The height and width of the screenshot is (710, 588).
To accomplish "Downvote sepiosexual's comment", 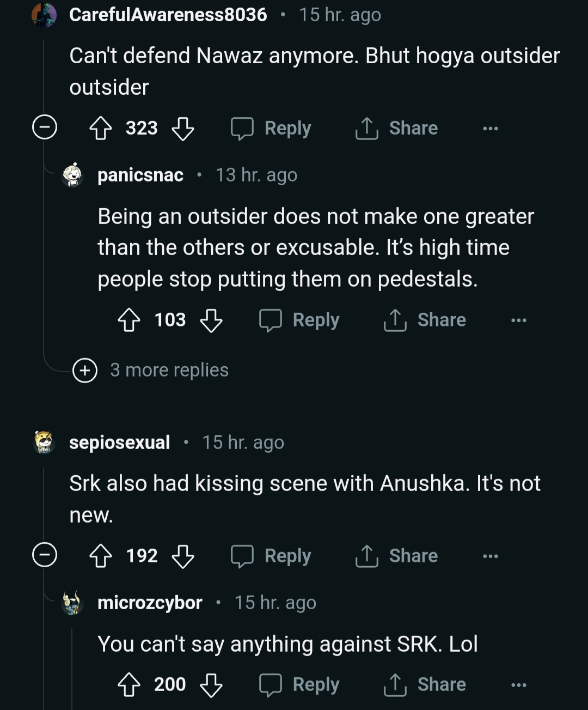I will [183, 556].
